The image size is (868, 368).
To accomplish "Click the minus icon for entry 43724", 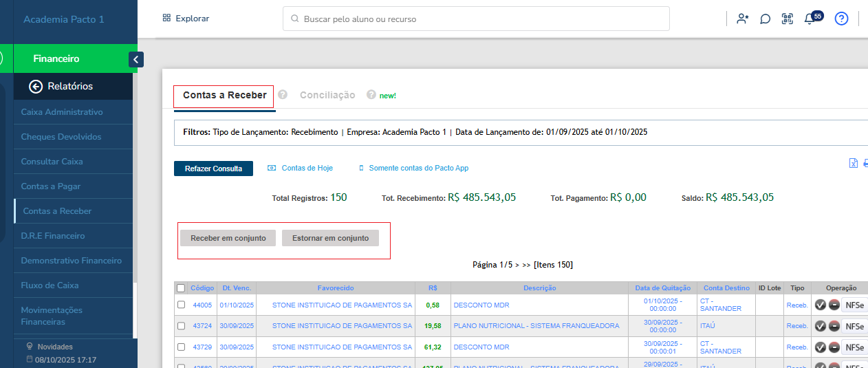I will 833,326.
